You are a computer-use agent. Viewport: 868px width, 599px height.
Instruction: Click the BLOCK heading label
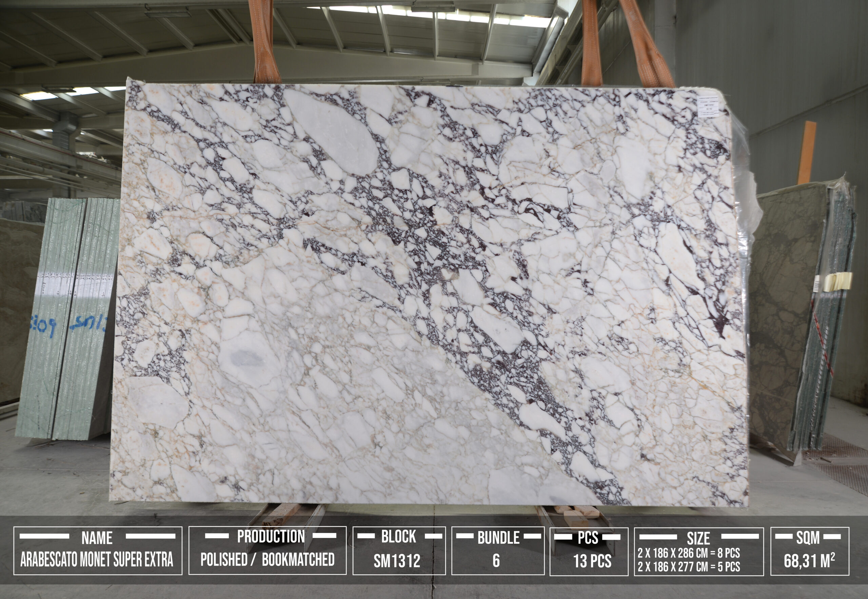(x=398, y=537)
